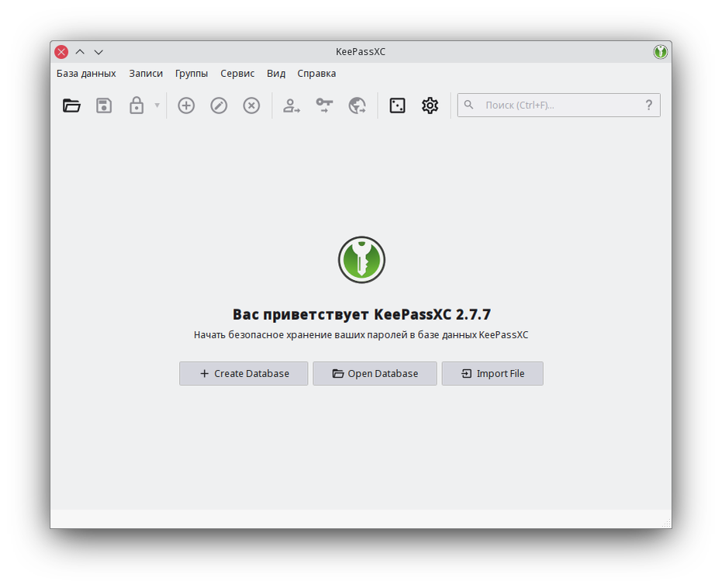
Task: Click the lock database padlock icon
Action: point(136,105)
